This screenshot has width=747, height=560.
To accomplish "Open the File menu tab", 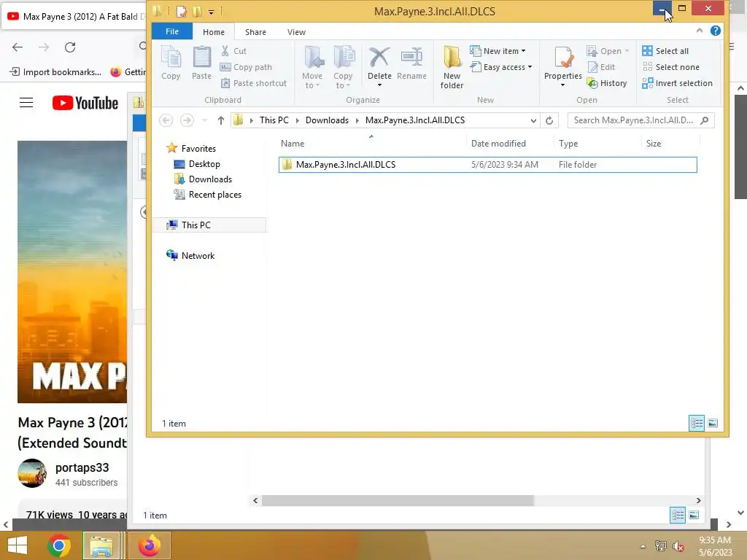I will [x=172, y=31].
